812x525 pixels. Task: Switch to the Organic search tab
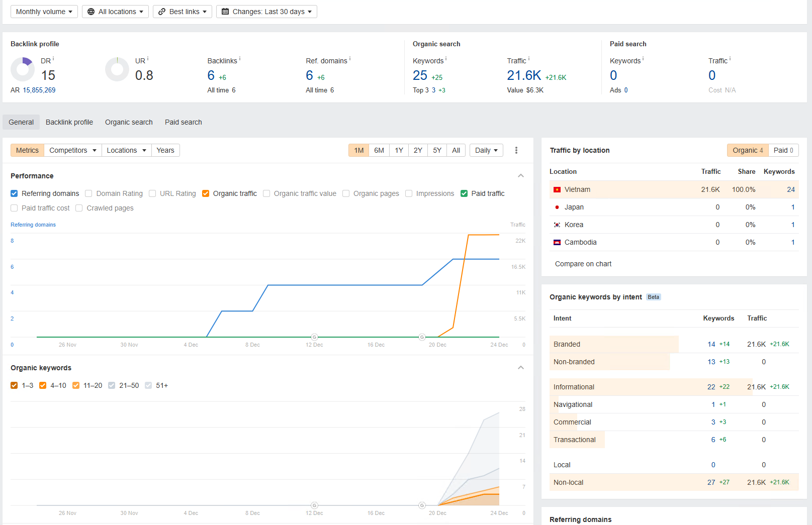point(129,122)
